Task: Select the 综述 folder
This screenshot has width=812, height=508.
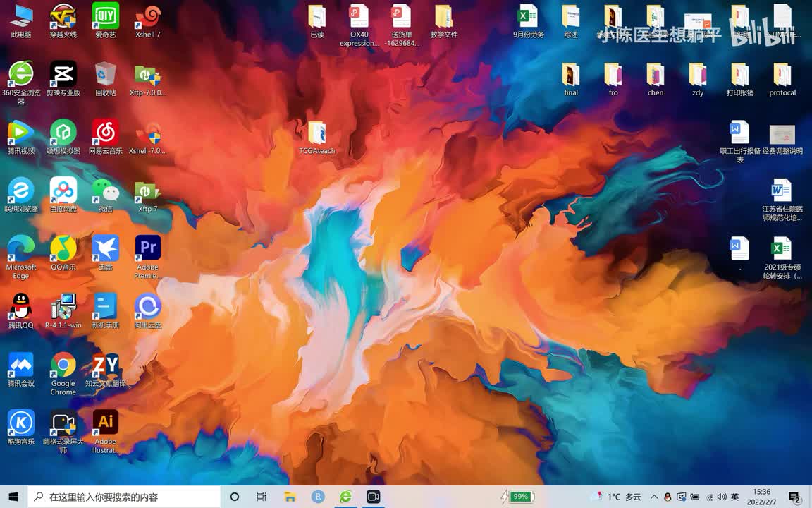Action: point(571,20)
